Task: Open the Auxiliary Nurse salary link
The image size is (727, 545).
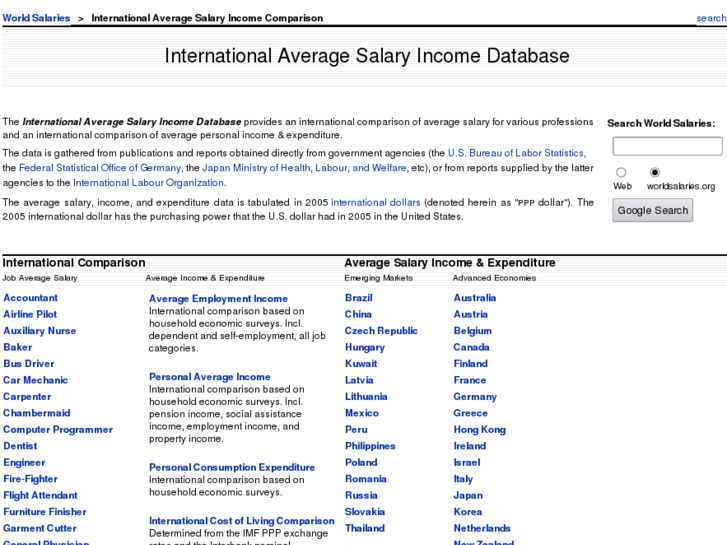Action: (39, 331)
